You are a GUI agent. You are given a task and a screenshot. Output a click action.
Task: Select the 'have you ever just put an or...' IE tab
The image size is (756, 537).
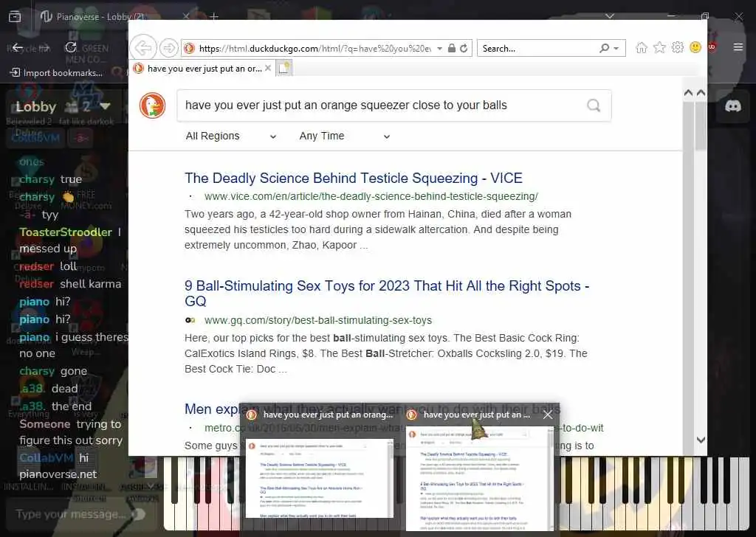202,69
